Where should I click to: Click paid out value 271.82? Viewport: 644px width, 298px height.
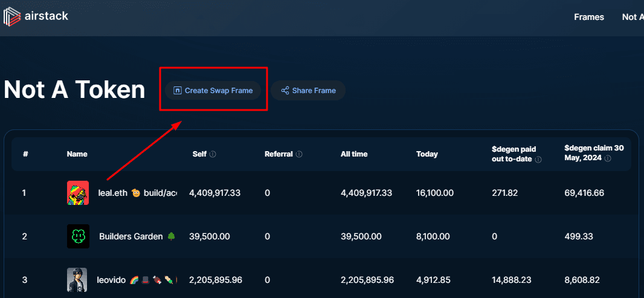click(505, 193)
